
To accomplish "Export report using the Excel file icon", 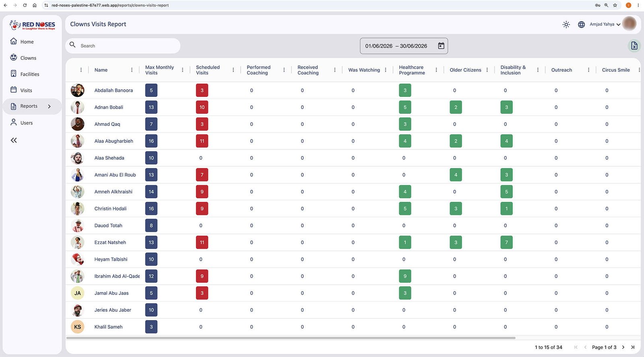I will click(x=634, y=46).
